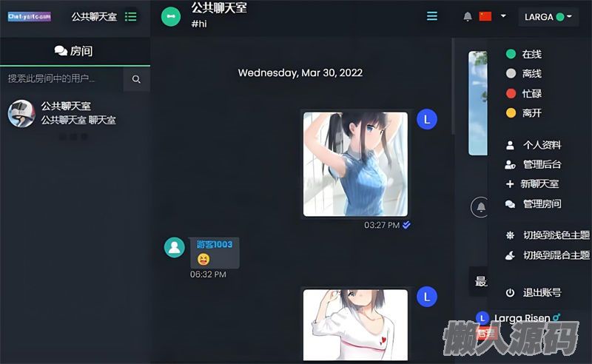Open notifications bell in top bar
592x364 pixels.
[468, 16]
